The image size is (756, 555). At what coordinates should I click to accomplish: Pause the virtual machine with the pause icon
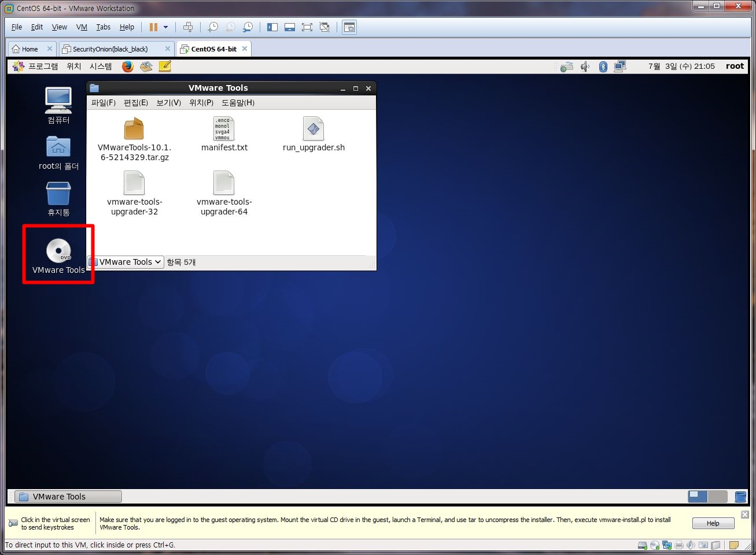(153, 27)
